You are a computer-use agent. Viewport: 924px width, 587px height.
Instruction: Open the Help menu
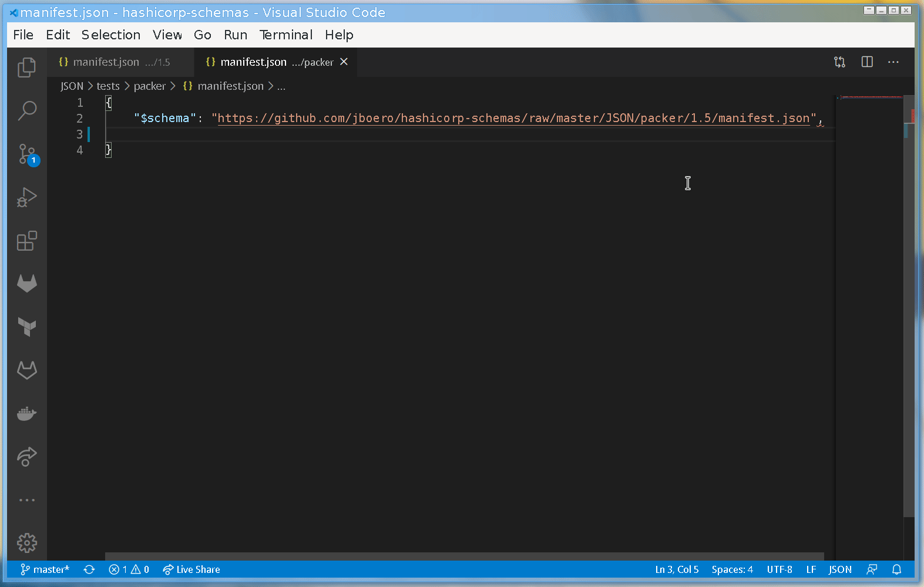[340, 35]
